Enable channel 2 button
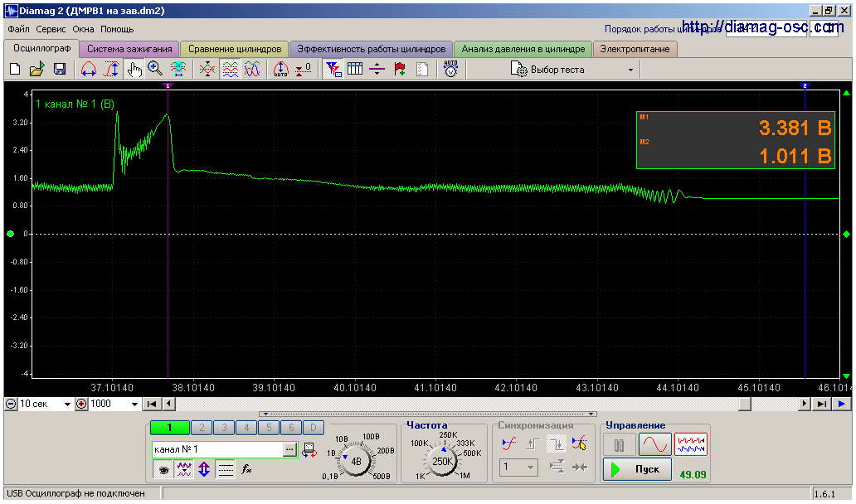The height and width of the screenshot is (504, 856). (202, 428)
